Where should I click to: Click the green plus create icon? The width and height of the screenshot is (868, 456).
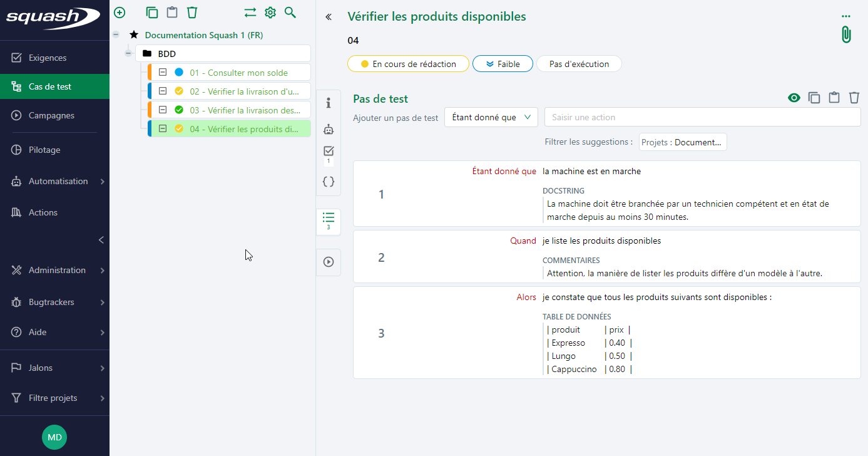coord(120,13)
